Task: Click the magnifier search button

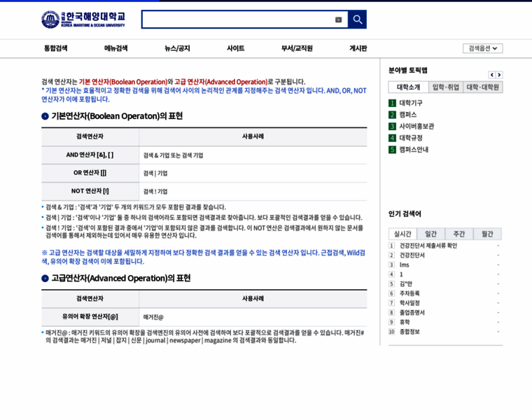Action: click(x=357, y=20)
